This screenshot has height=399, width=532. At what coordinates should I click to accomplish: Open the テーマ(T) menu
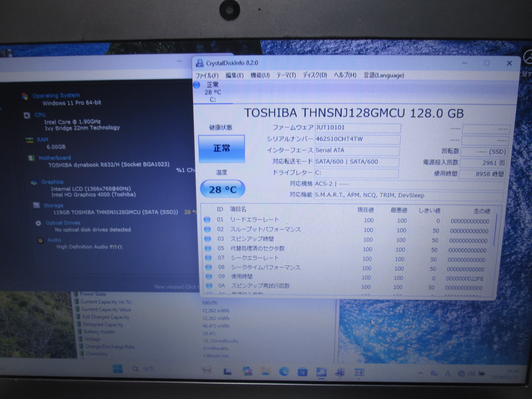click(x=286, y=75)
